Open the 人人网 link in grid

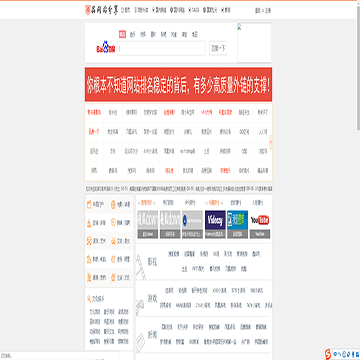(x=263, y=132)
